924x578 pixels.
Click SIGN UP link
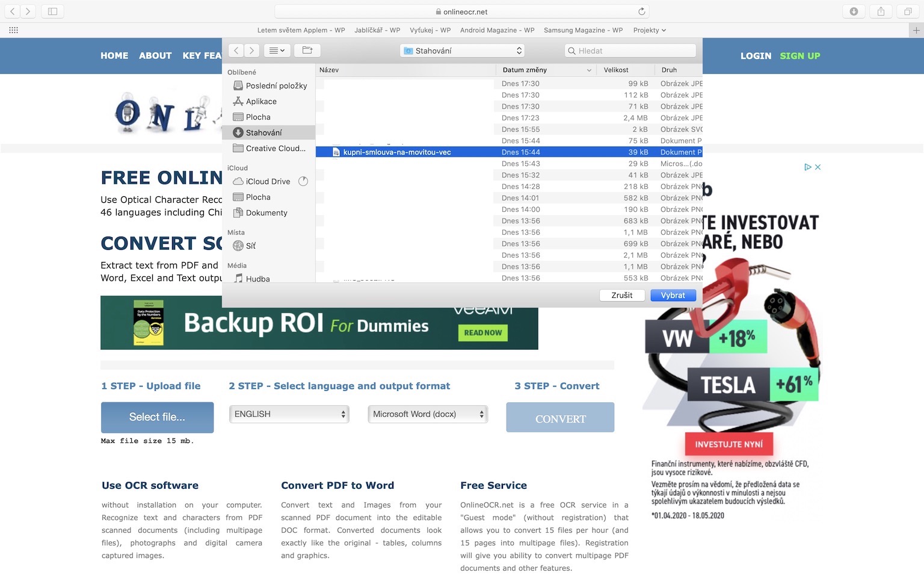point(800,55)
